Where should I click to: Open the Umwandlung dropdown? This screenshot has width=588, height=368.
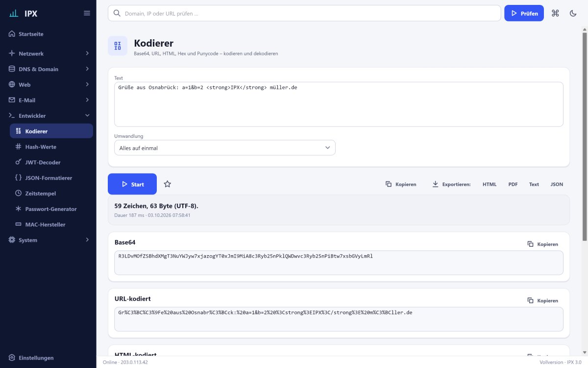225,148
